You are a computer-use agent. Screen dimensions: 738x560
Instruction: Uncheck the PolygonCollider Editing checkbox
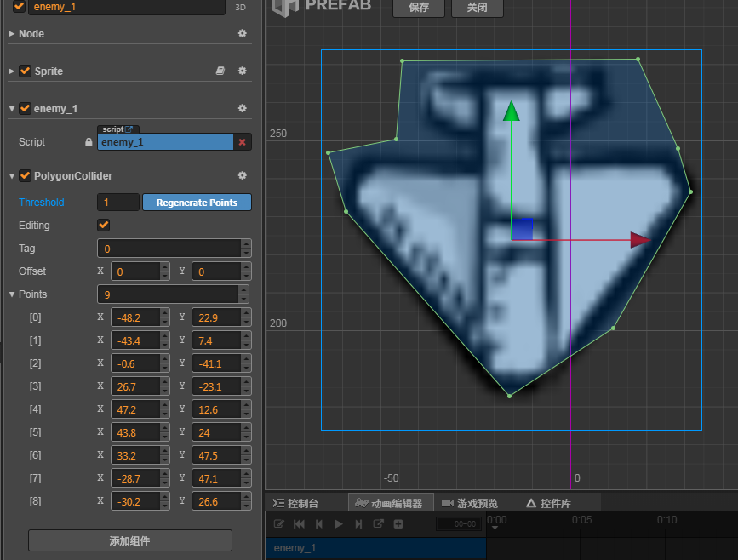[104, 226]
